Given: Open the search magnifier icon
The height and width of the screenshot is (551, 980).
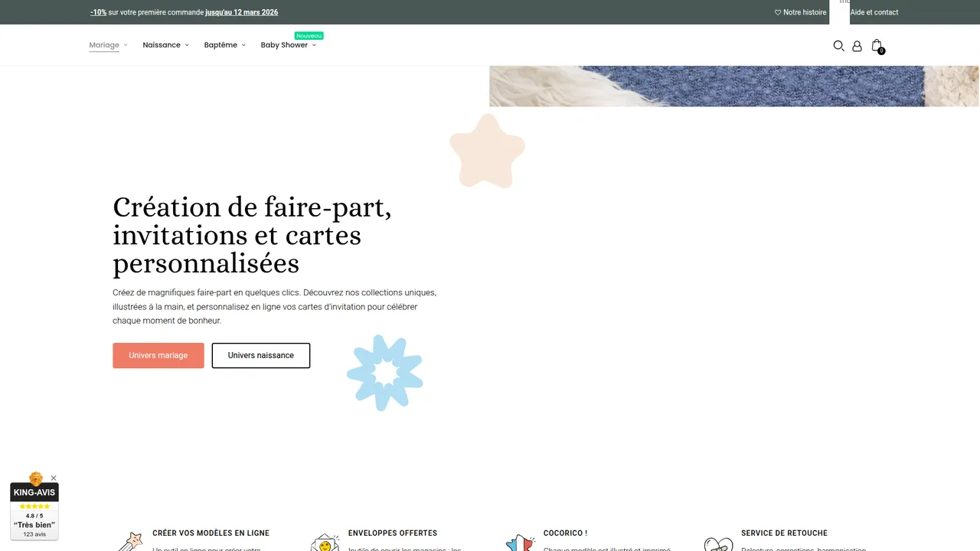Looking at the screenshot, I should 838,46.
